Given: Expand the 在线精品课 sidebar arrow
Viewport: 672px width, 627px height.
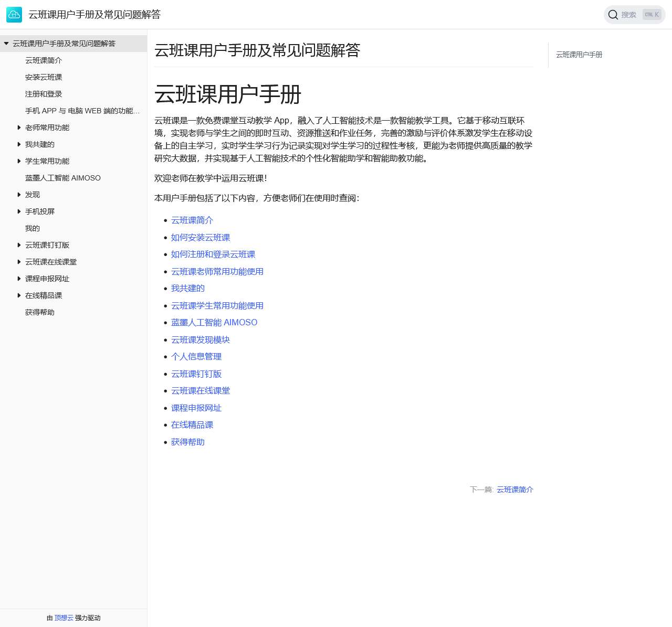Looking at the screenshot, I should (19, 295).
